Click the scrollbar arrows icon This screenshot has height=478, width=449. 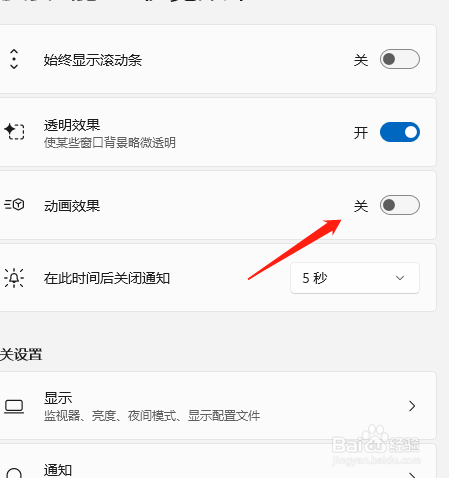point(14,59)
